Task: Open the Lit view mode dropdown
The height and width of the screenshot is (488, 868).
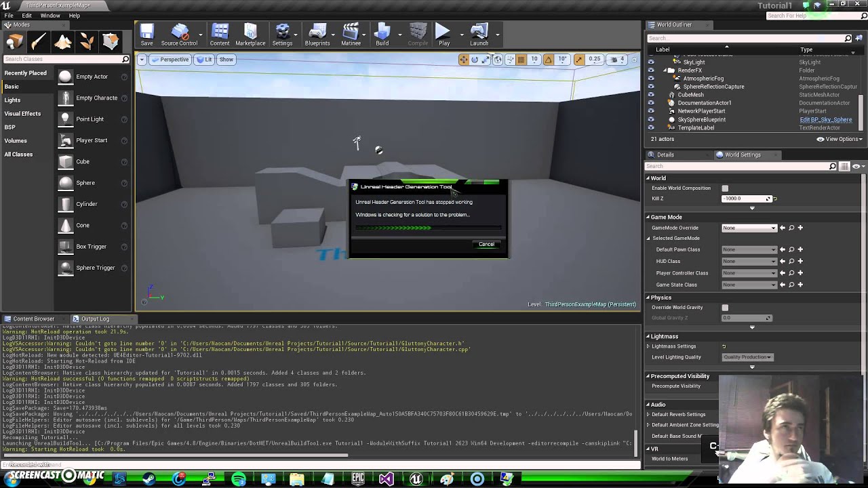Action: 204,60
